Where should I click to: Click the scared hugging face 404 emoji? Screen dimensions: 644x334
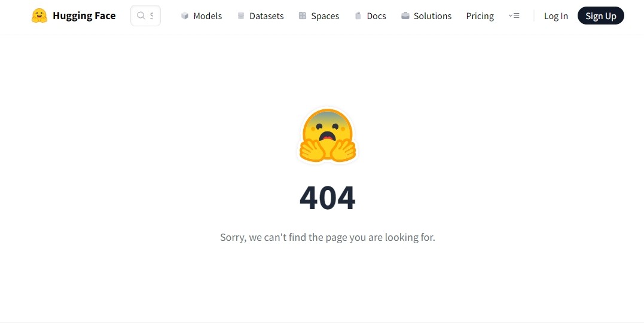coord(327,136)
